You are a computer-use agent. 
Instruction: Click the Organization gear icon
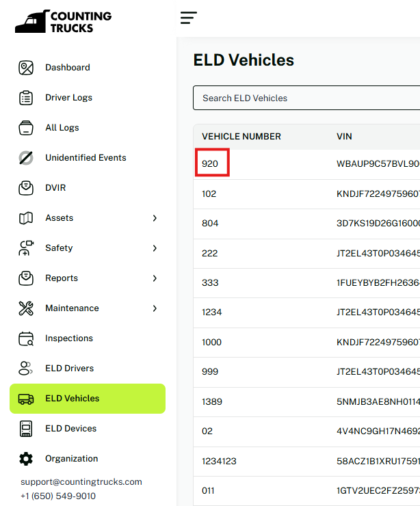point(26,459)
